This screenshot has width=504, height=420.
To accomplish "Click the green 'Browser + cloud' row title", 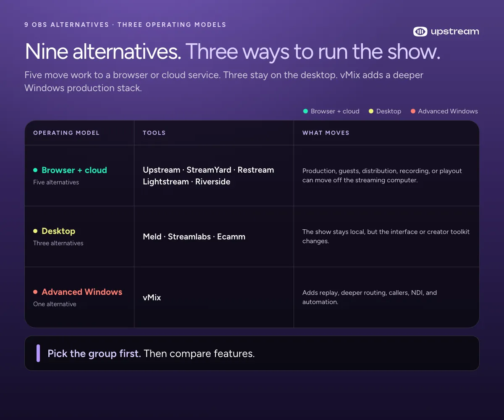I will (74, 170).
